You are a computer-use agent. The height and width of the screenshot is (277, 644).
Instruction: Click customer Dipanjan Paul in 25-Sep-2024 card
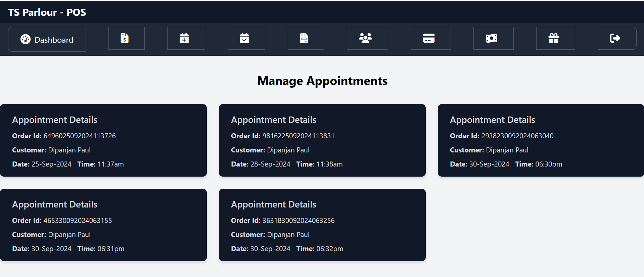pyautogui.click(x=70, y=150)
